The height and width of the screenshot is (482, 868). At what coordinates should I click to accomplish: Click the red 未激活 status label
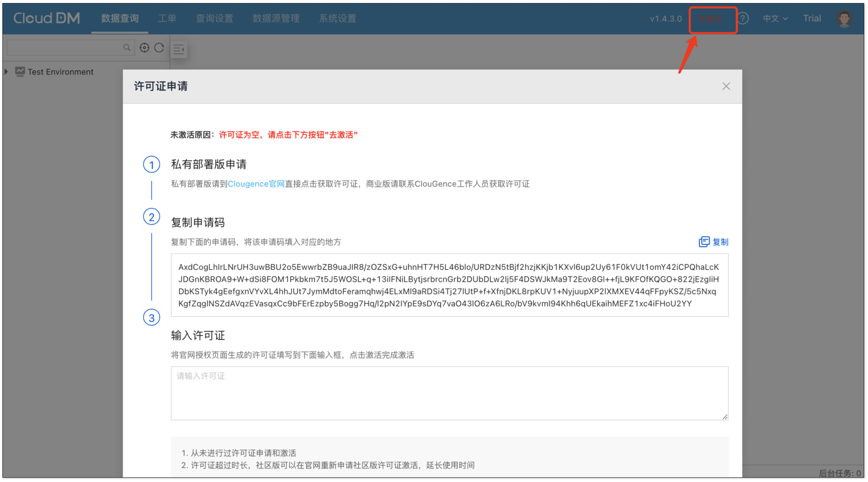[x=711, y=19]
